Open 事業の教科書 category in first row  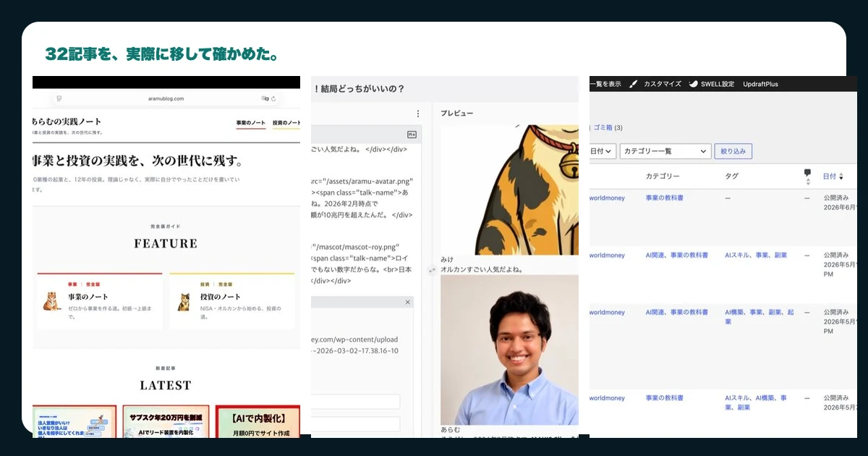point(664,198)
